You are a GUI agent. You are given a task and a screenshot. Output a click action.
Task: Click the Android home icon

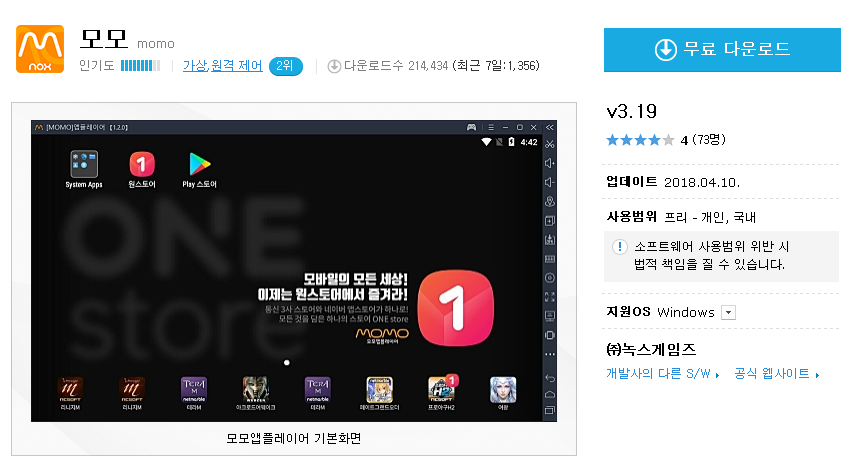[550, 394]
